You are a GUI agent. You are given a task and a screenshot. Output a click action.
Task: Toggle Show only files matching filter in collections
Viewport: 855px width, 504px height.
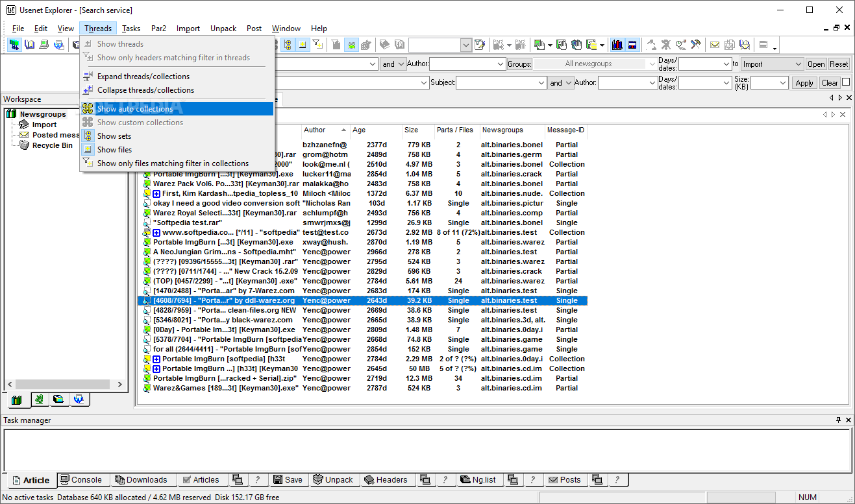click(x=177, y=163)
